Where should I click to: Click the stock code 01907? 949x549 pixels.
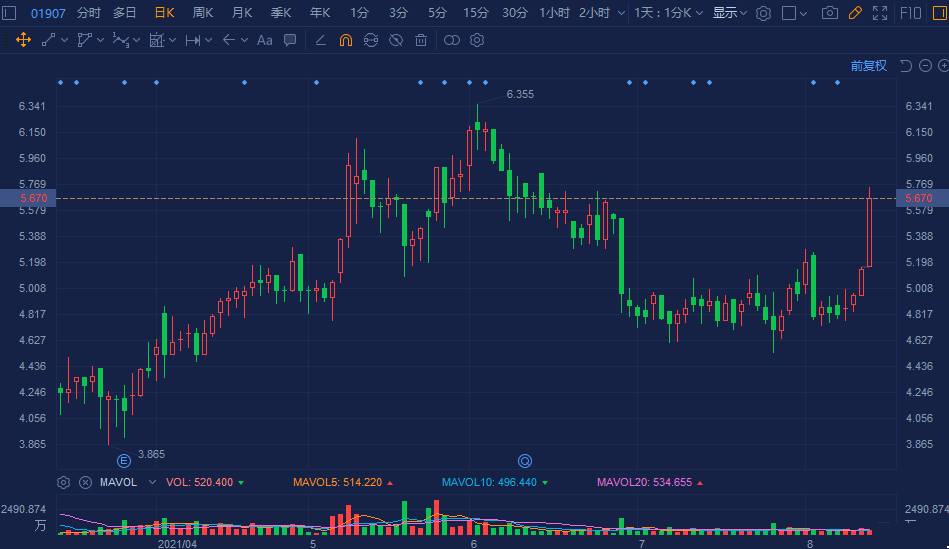click(x=48, y=13)
